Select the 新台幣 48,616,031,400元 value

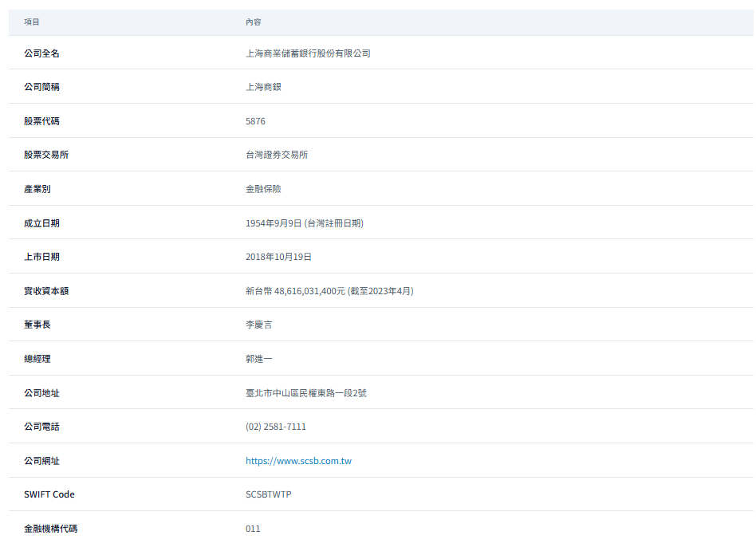tap(296, 291)
